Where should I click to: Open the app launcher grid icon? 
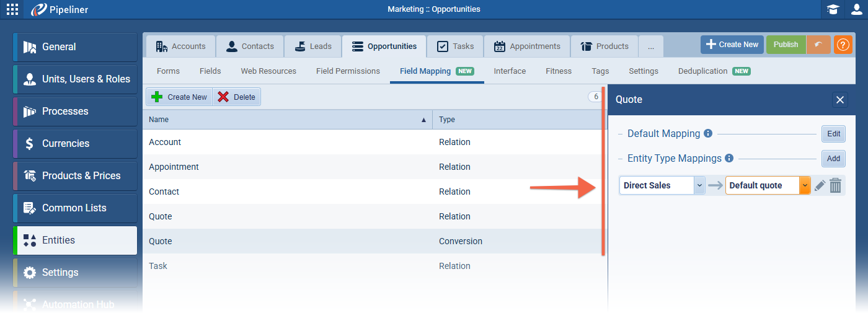pyautogui.click(x=12, y=9)
